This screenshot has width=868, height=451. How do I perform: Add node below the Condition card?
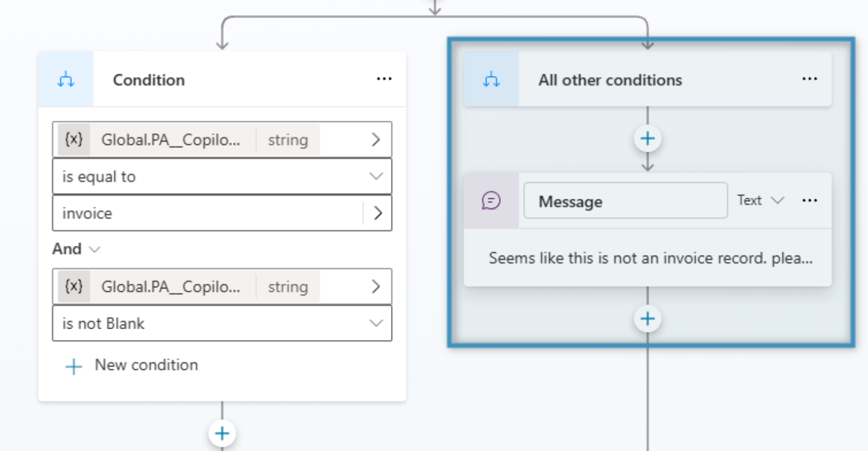click(222, 434)
